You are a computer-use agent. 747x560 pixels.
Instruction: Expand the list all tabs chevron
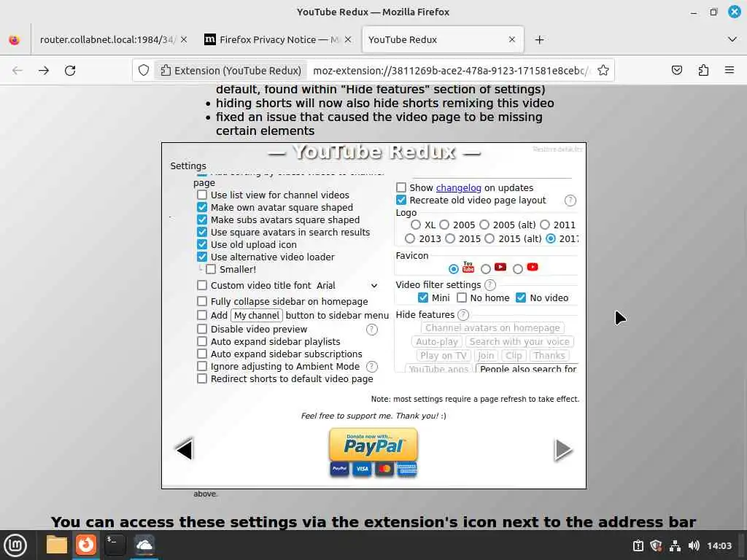click(732, 39)
